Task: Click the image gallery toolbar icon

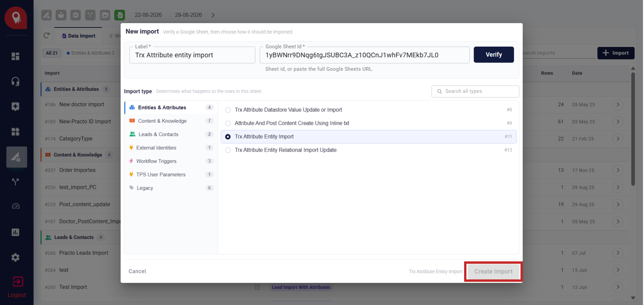Action: pyautogui.click(x=105, y=15)
